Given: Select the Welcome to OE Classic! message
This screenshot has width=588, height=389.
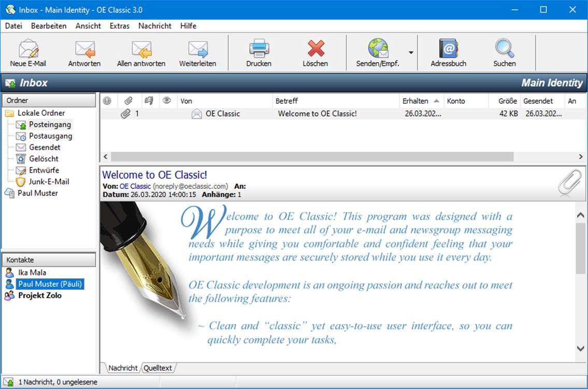Looking at the screenshot, I should pyautogui.click(x=343, y=114).
